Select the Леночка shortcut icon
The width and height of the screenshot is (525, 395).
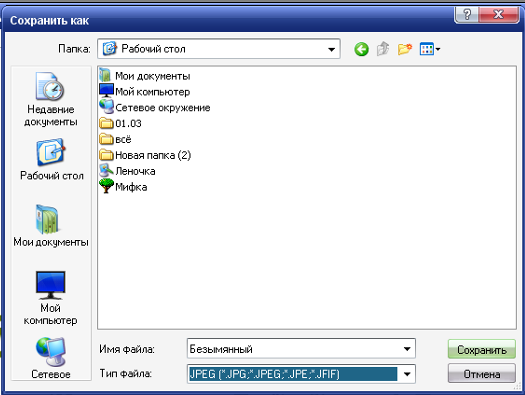(106, 170)
